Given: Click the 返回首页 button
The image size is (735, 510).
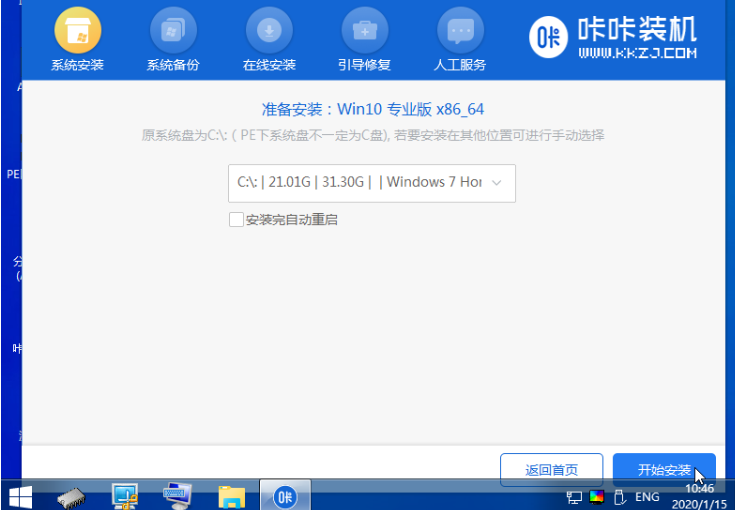Looking at the screenshot, I should pos(551,470).
